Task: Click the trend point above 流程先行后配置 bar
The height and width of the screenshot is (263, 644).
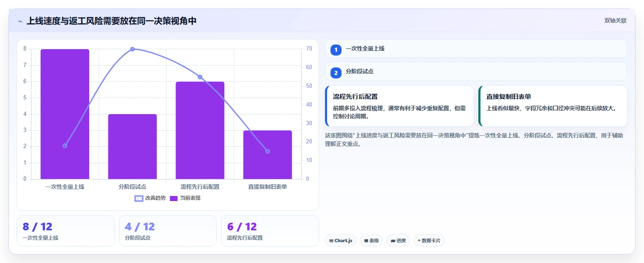Action: point(200,77)
